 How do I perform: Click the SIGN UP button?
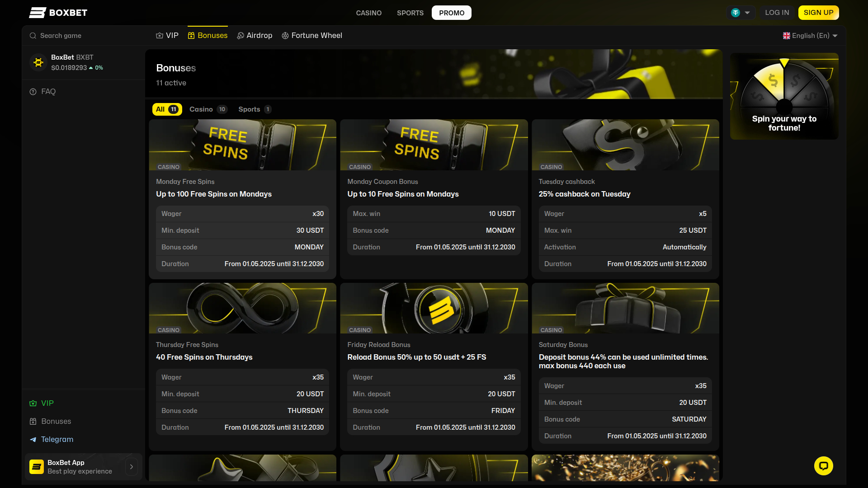(818, 13)
